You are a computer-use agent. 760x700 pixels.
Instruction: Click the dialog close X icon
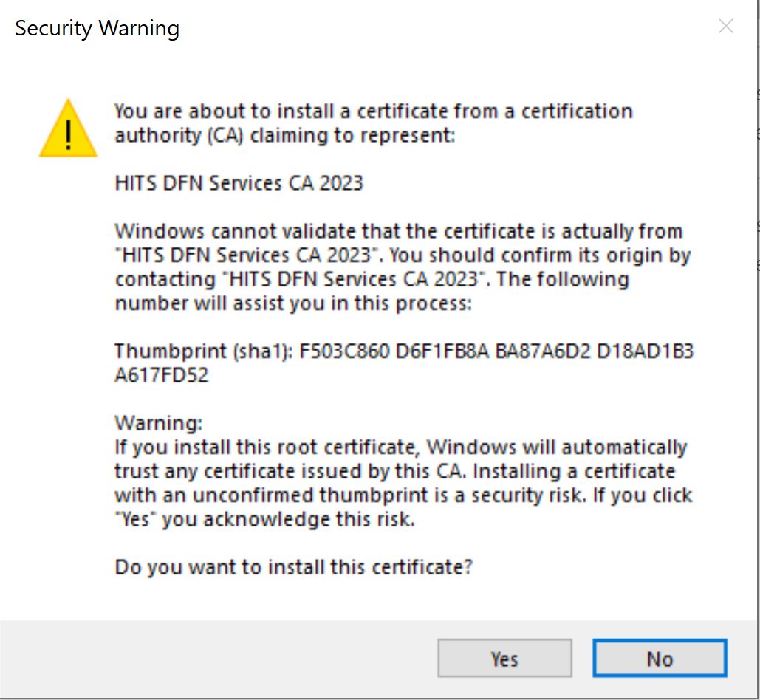pos(725,26)
